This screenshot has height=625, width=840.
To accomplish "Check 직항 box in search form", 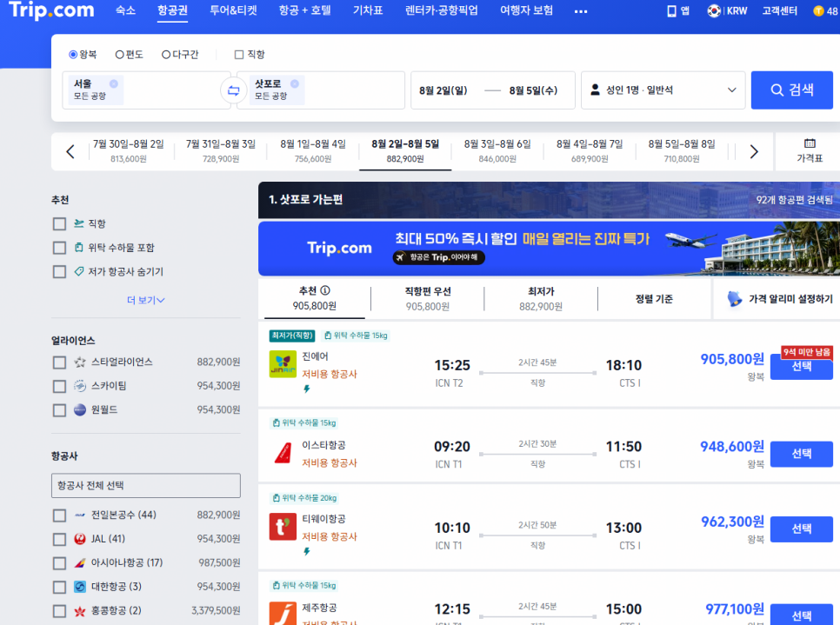I will tap(239, 54).
